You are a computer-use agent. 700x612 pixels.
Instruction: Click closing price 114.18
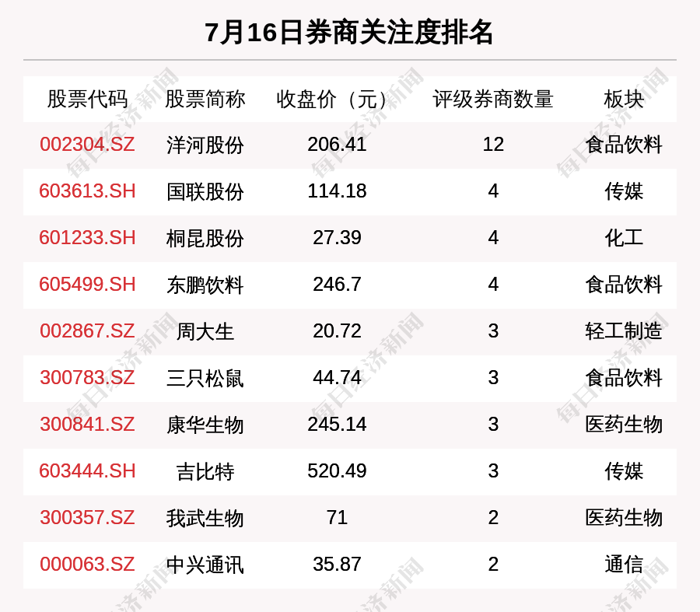(x=337, y=191)
